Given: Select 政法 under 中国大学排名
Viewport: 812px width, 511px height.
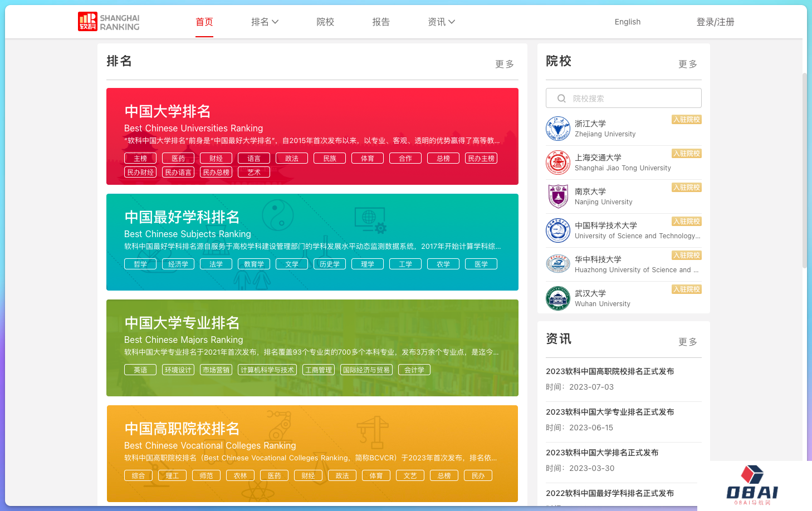Looking at the screenshot, I should pyautogui.click(x=292, y=158).
